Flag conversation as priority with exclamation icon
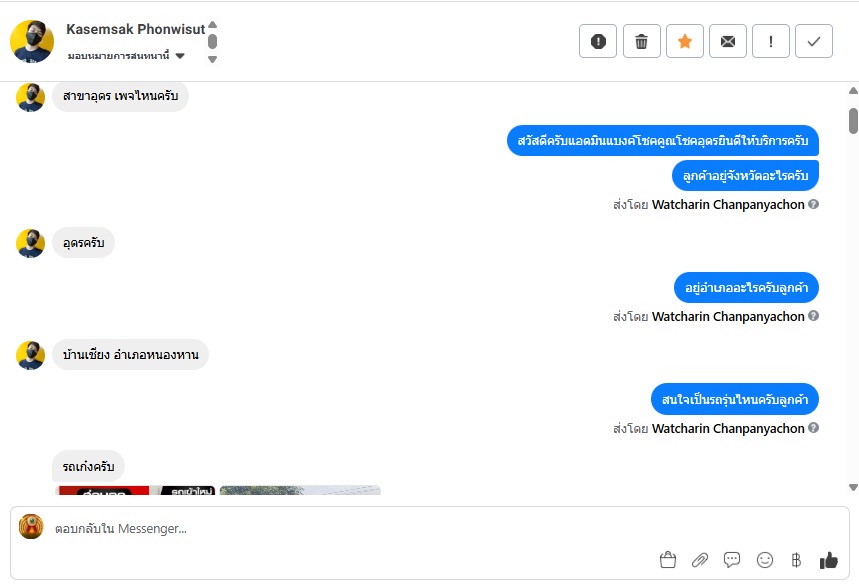Image resolution: width=859 pixels, height=587 pixels. (x=771, y=41)
